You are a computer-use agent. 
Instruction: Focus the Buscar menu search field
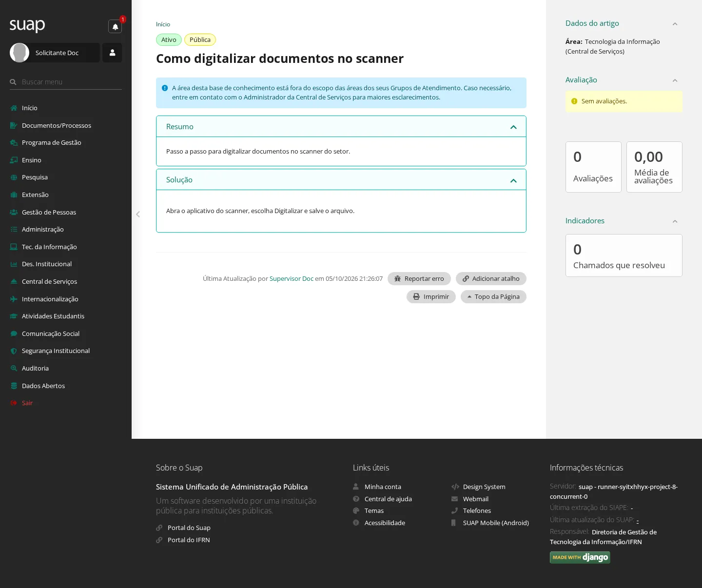tap(66, 82)
